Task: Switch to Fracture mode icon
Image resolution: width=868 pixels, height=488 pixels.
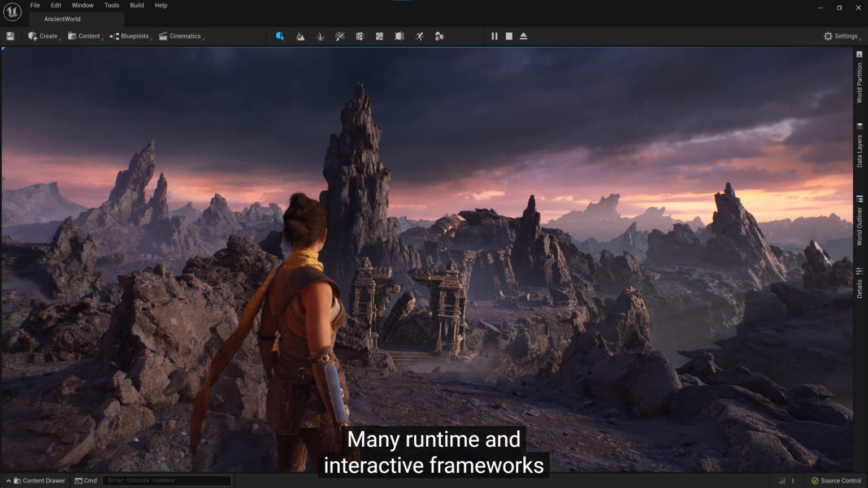Action: tap(359, 36)
